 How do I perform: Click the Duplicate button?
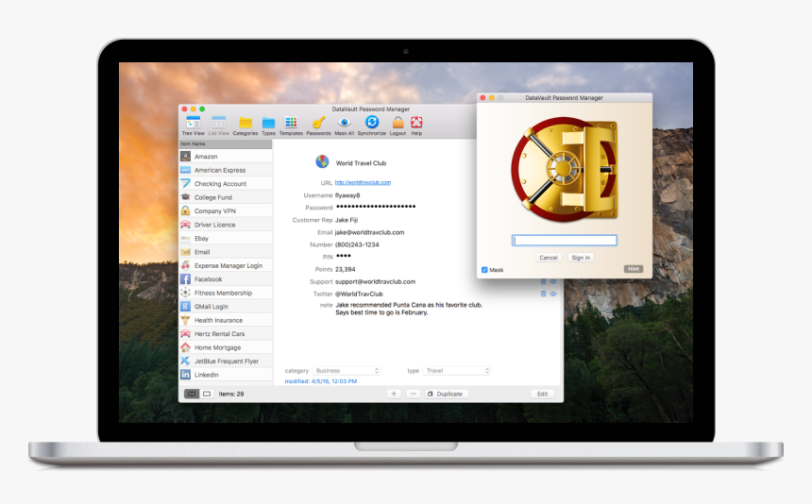(447, 394)
